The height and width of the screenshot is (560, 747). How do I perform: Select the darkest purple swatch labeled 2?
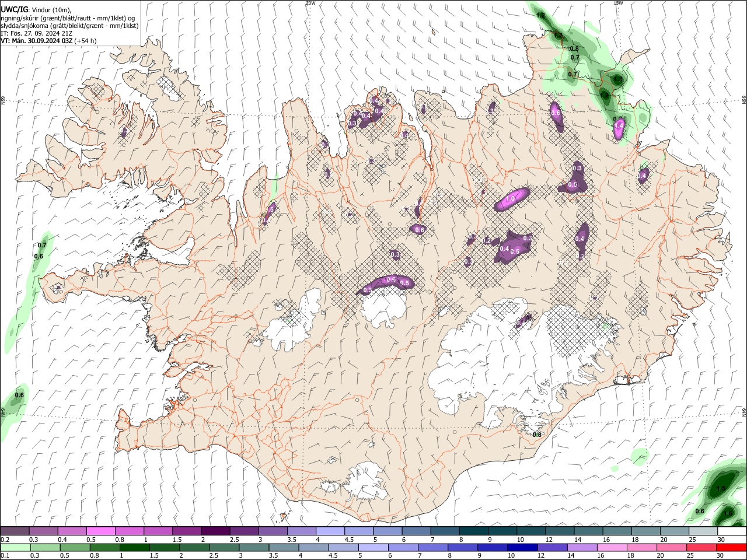(215, 531)
